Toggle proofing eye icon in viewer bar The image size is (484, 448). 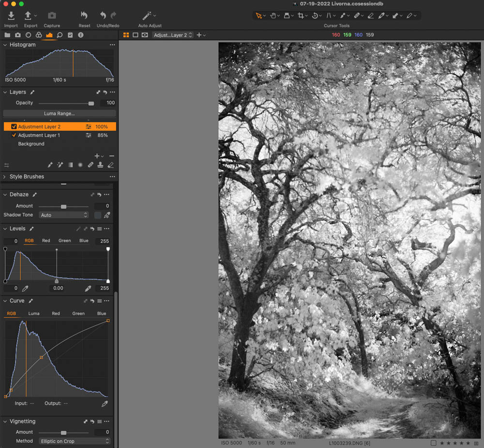click(x=145, y=35)
